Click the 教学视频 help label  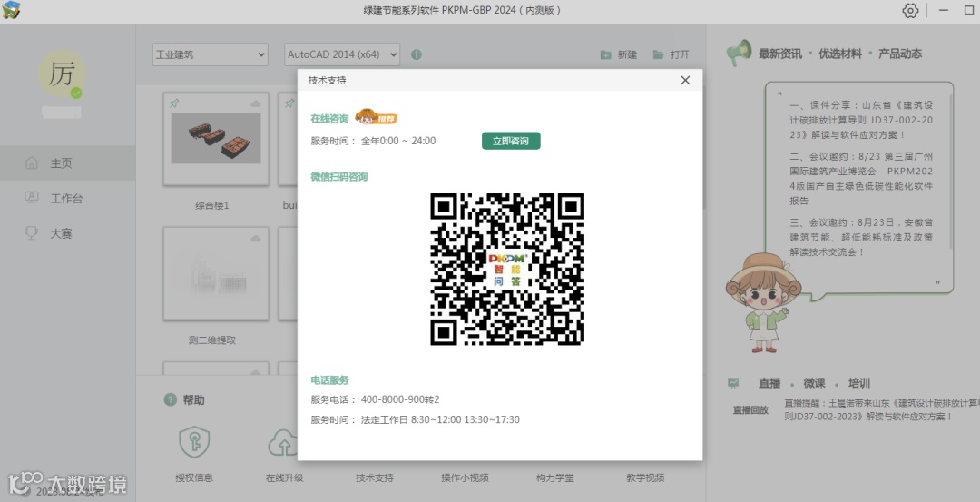[645, 477]
